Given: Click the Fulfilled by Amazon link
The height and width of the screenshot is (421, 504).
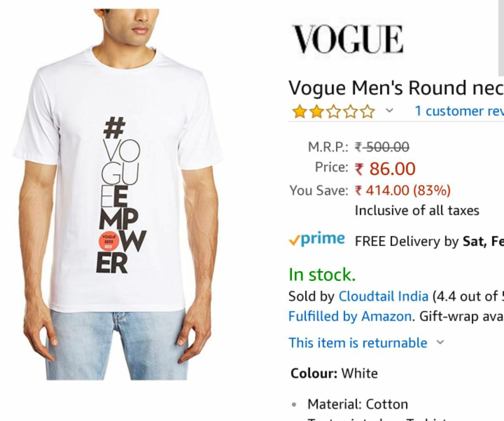Looking at the screenshot, I should coord(350,316).
